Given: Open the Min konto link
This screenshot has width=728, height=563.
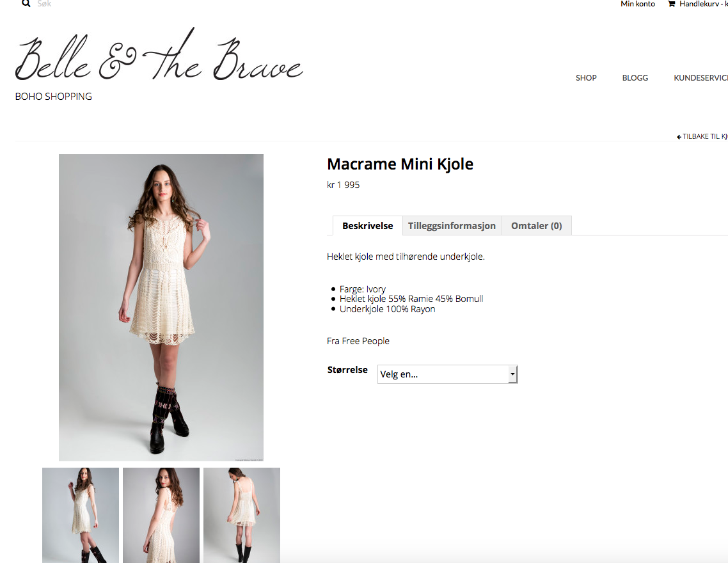Looking at the screenshot, I should [637, 4].
